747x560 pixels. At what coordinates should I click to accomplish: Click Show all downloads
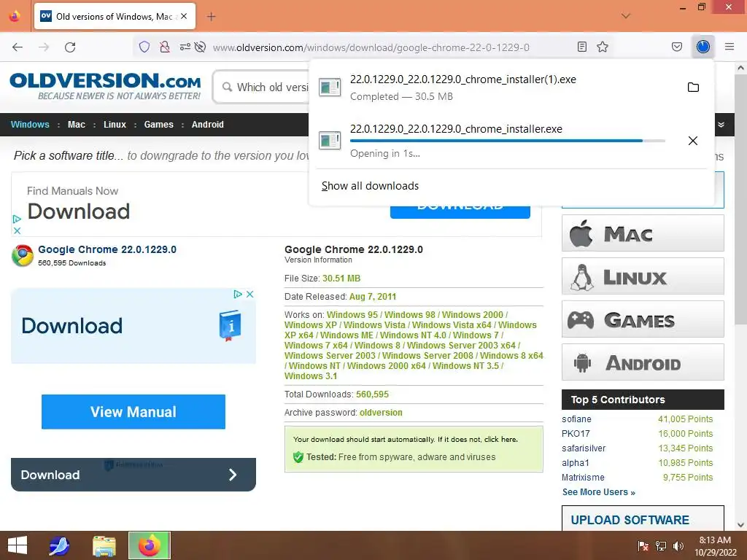(x=370, y=186)
